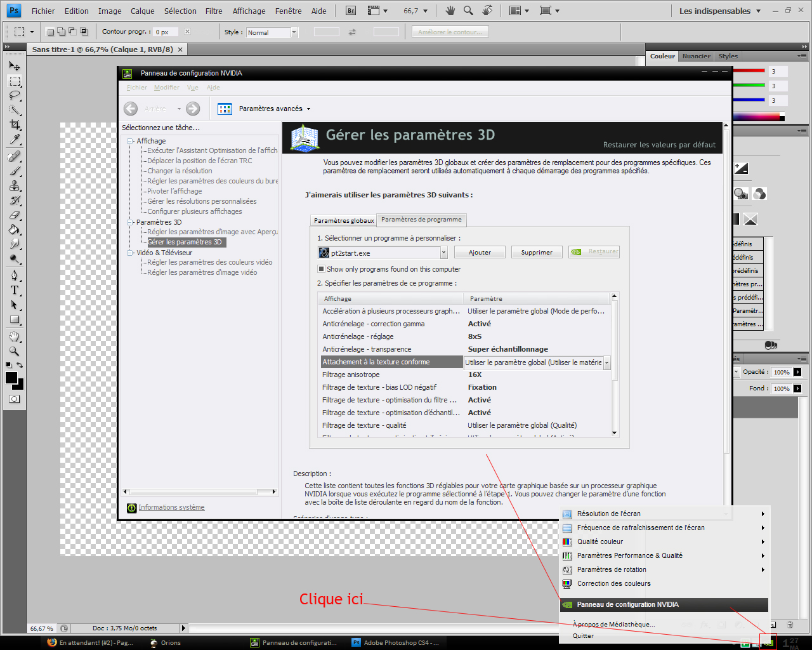This screenshot has width=812, height=650.
Task: Select the Hand tool in left toolbar
Action: tap(14, 336)
